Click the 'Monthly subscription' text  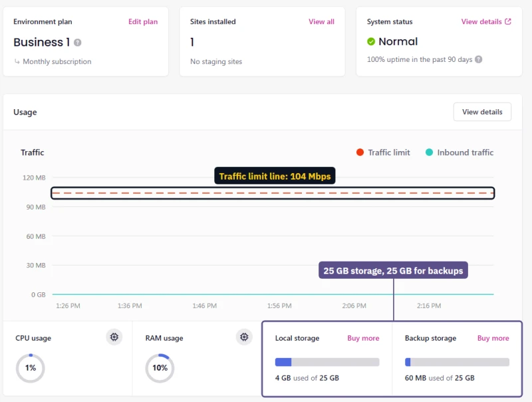[57, 61]
